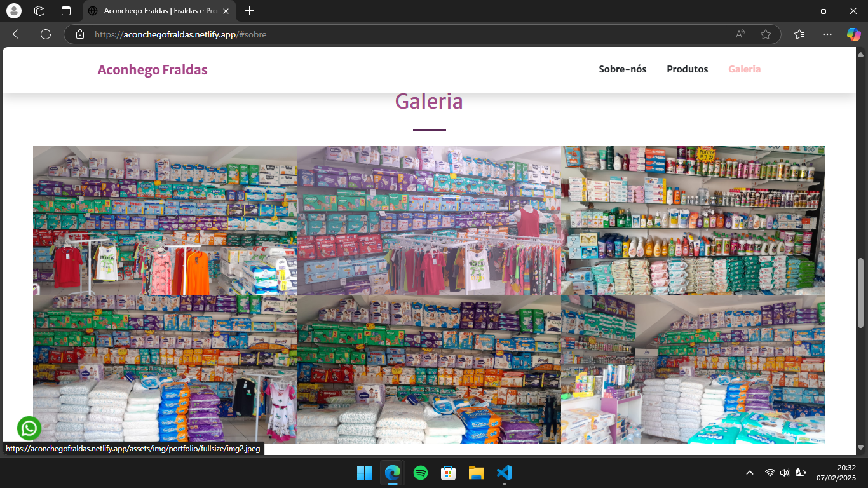This screenshot has height=488, width=868.
Task: Open the first gallery image thumbnail
Action: coord(165,220)
